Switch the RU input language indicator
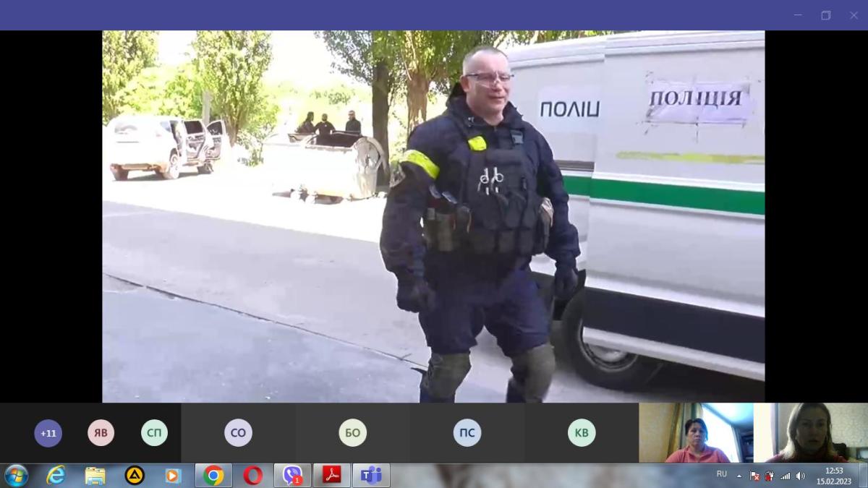Image resolution: width=868 pixels, height=488 pixels. coord(721,474)
